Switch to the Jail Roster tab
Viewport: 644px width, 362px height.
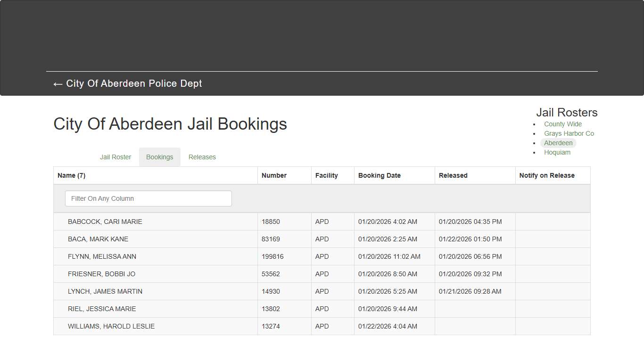click(115, 156)
